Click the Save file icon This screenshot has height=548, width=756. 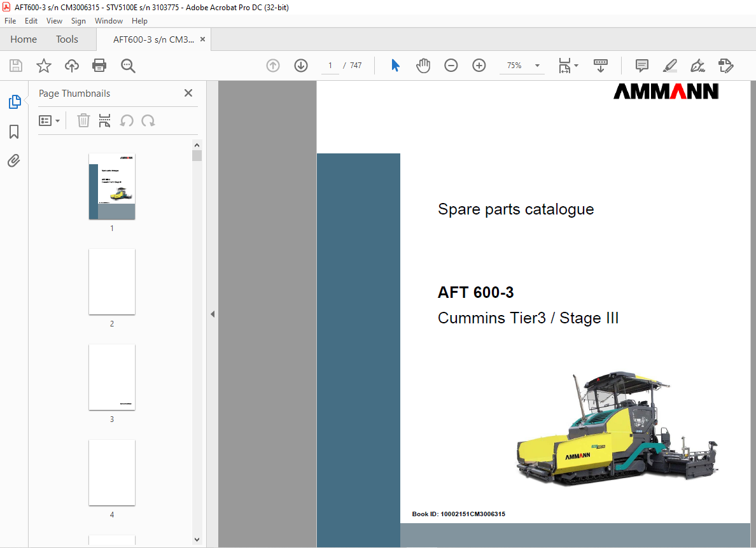coord(16,66)
